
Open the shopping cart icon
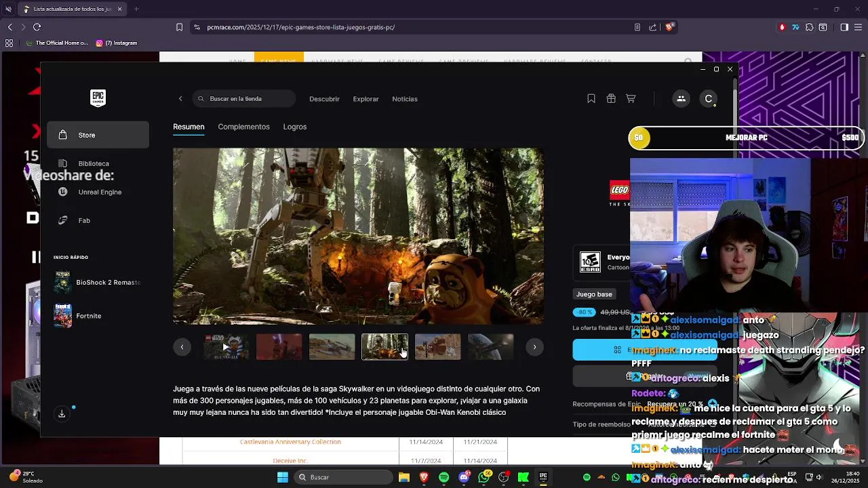tap(631, 99)
